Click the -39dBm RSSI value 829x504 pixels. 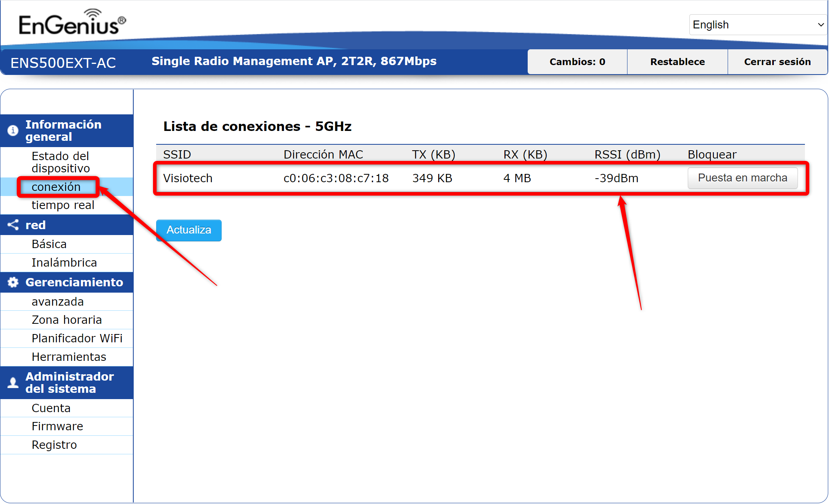tap(616, 178)
